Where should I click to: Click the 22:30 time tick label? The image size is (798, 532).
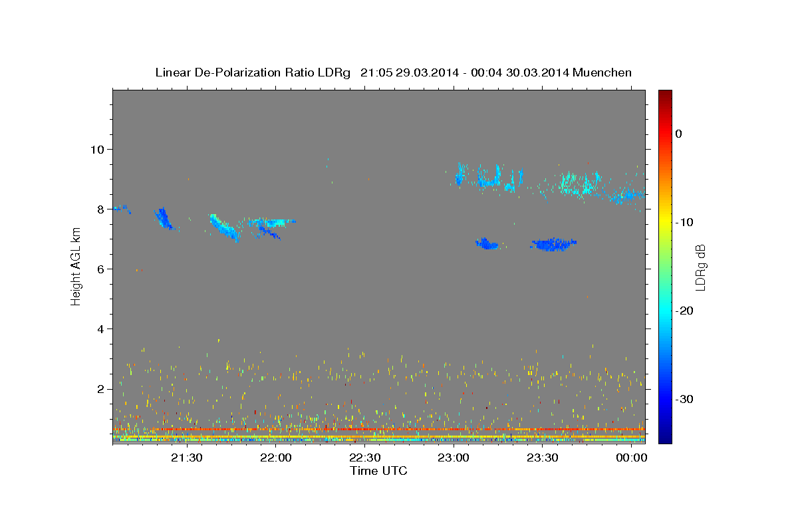click(x=365, y=458)
